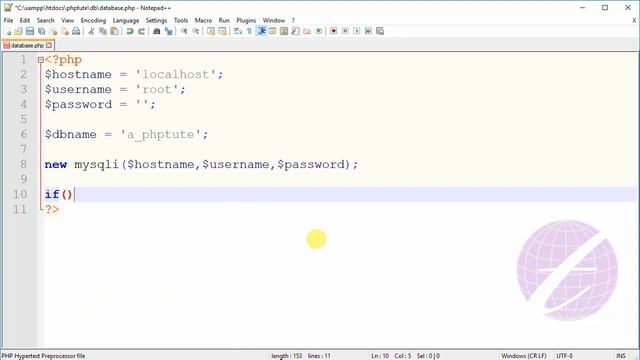Print the document via printer icon

(76, 31)
